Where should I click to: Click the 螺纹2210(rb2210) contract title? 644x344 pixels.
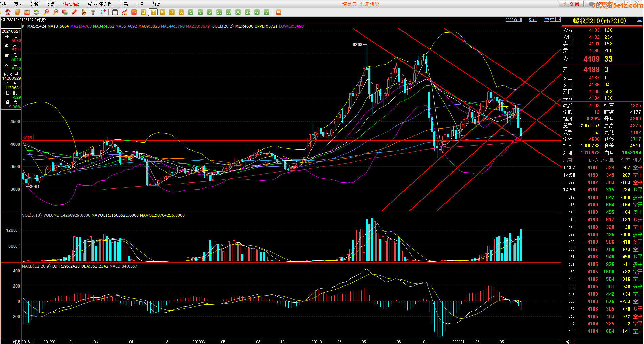599,21
